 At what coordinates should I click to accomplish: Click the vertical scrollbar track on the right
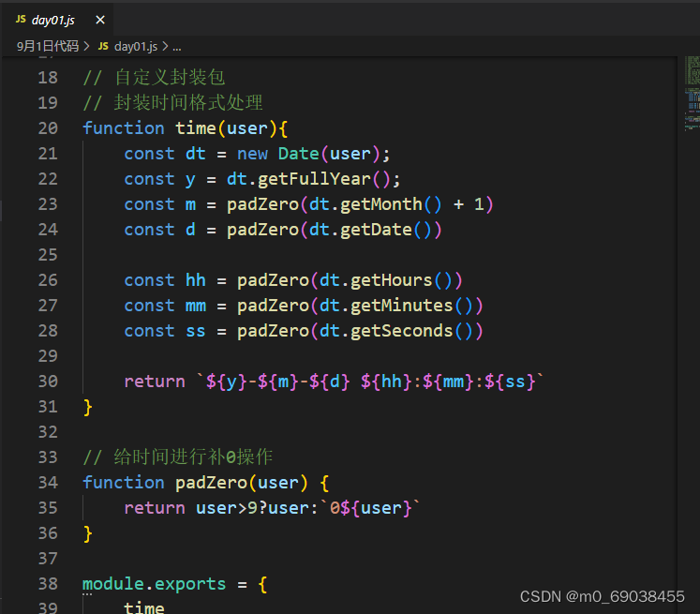click(x=694, y=375)
